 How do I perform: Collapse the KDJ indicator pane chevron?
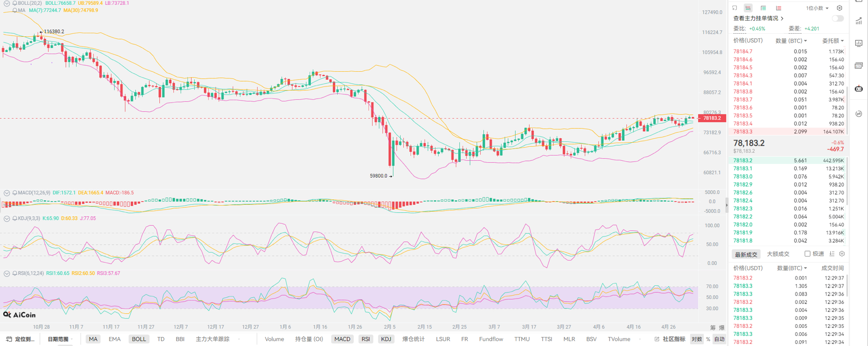(7, 218)
